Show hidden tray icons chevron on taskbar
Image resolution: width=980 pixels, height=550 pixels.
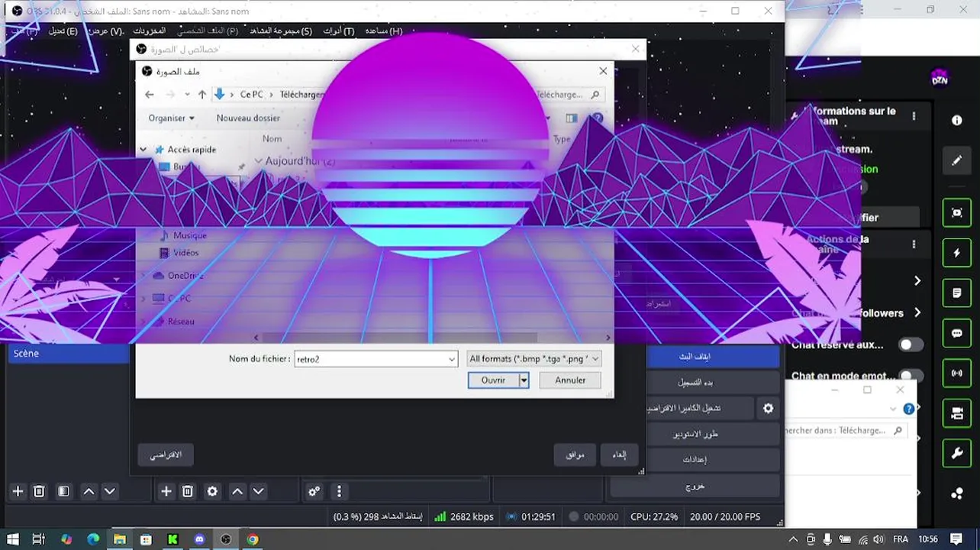[x=794, y=539]
